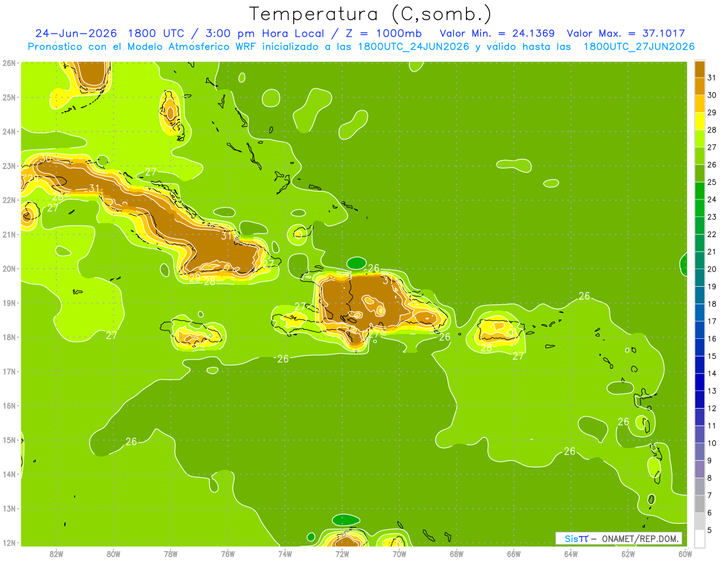Click the blue 'Sisπ' logo text
Viewport: 728px width, 562px height.
(x=576, y=538)
